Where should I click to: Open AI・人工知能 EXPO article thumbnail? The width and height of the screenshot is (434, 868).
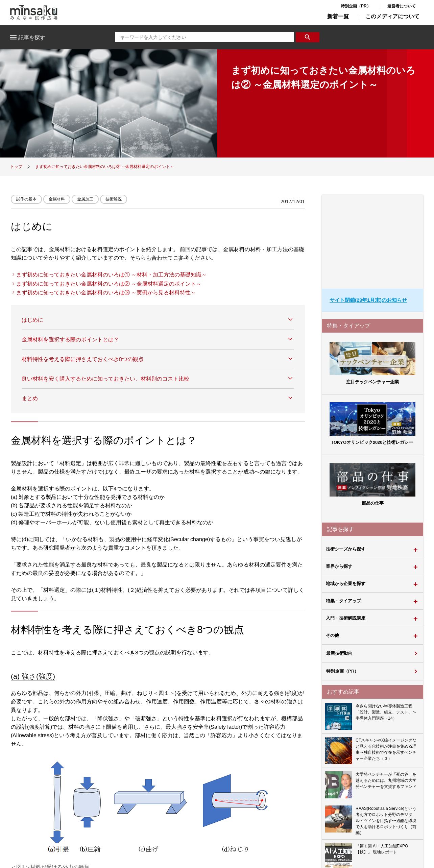tap(339, 855)
